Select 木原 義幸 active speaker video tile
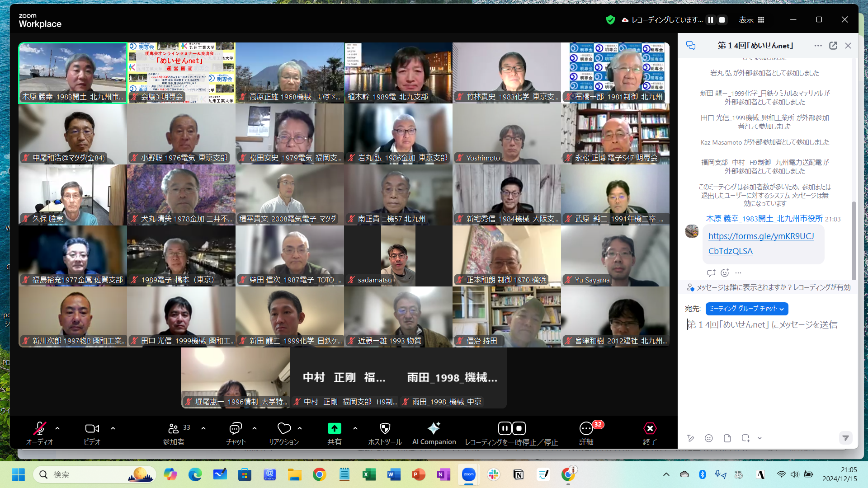Image resolution: width=868 pixels, height=488 pixels. click(x=73, y=73)
